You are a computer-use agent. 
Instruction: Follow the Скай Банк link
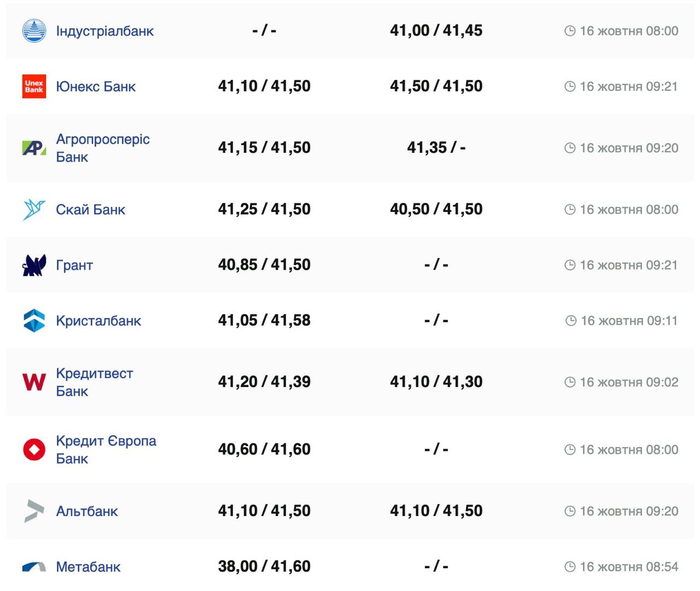[90, 210]
